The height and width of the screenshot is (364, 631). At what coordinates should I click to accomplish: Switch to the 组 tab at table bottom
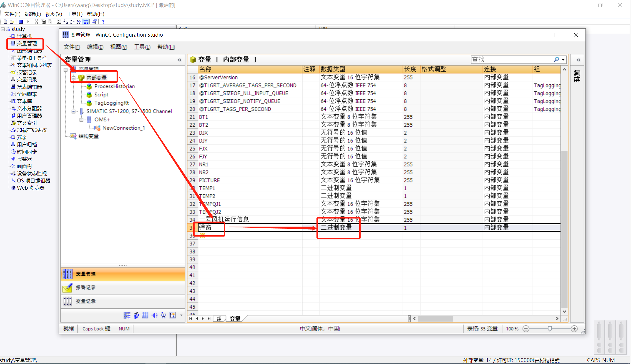tap(219, 318)
